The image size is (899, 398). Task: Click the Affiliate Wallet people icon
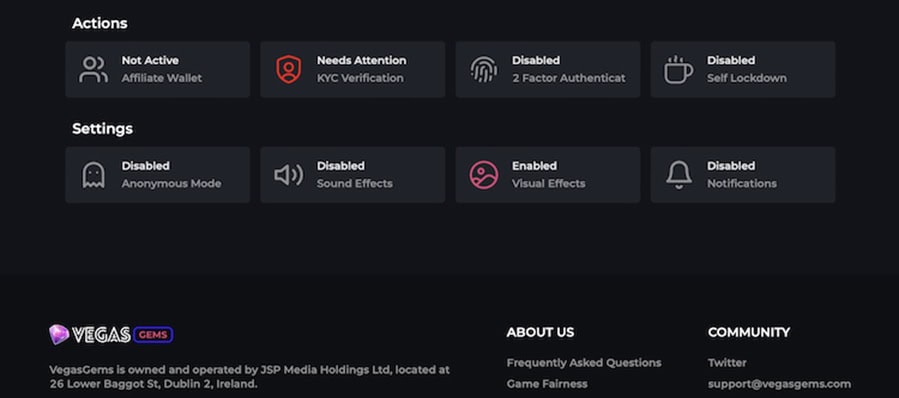(93, 69)
